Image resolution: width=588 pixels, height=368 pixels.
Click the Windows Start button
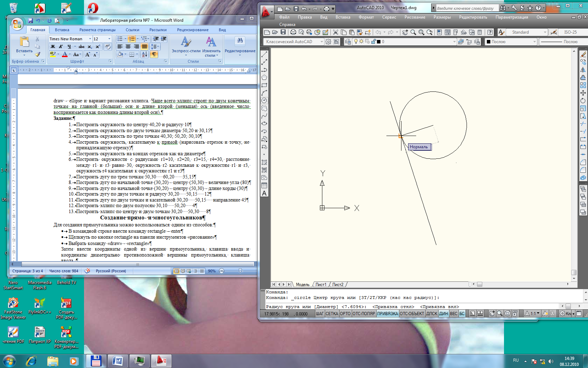click(9, 361)
